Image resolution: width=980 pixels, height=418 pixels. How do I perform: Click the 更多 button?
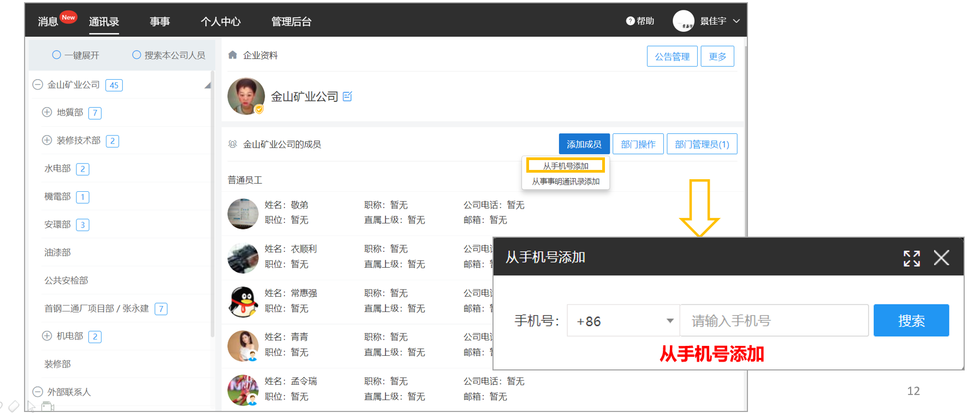click(717, 56)
